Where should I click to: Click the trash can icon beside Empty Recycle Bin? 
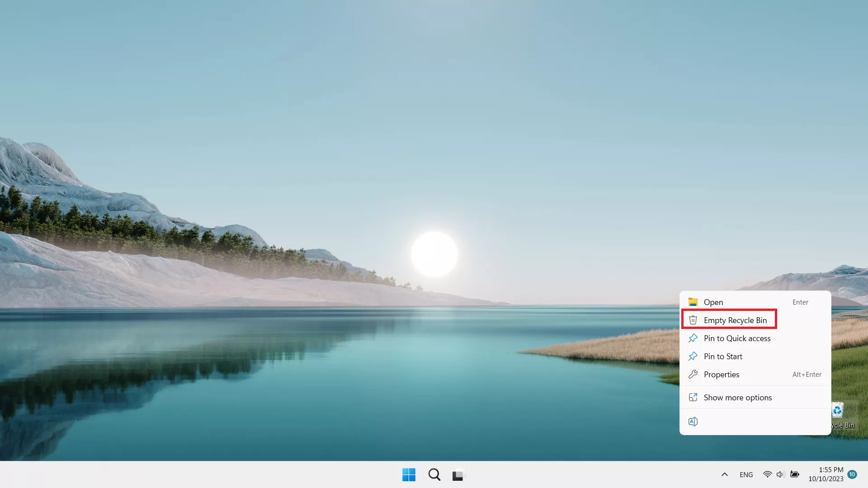(693, 320)
